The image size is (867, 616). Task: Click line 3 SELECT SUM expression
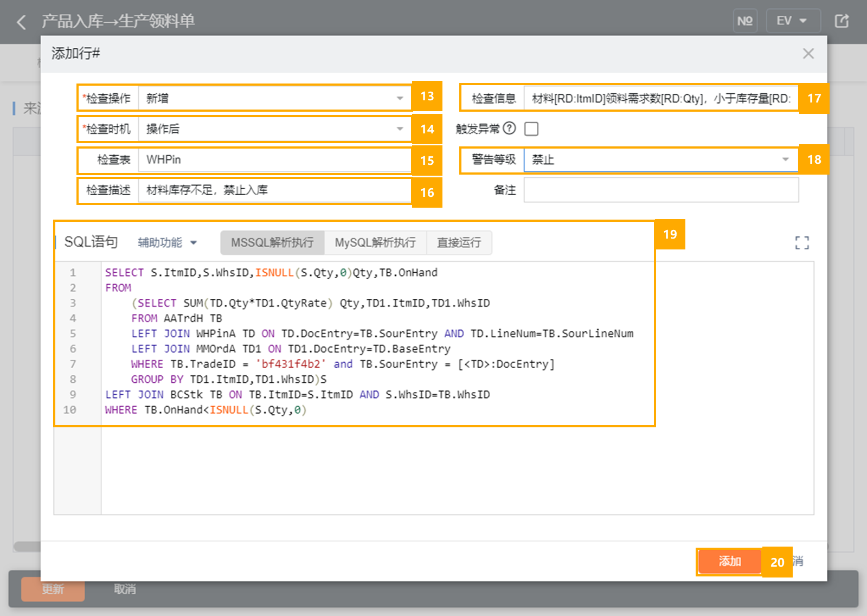click(x=311, y=303)
